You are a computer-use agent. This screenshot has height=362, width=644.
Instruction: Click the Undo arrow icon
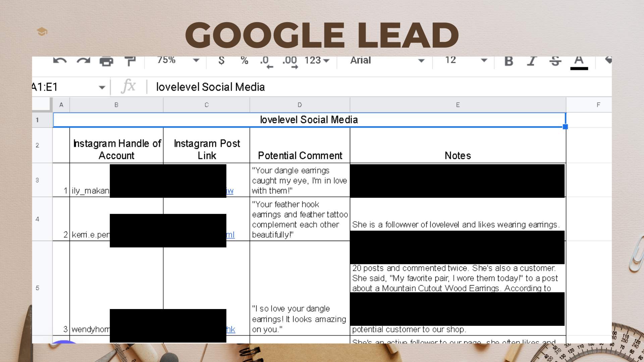pos(60,61)
